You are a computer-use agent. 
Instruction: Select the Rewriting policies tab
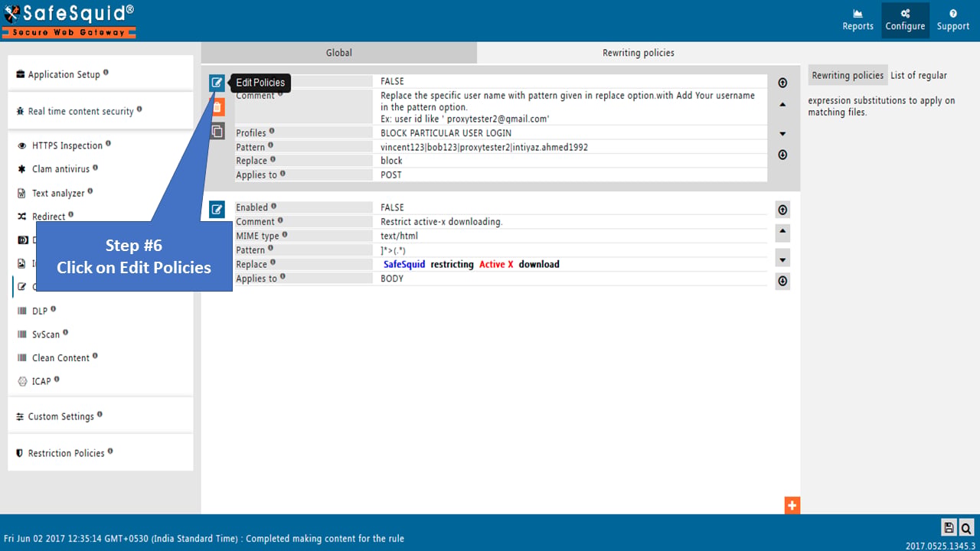[639, 53]
